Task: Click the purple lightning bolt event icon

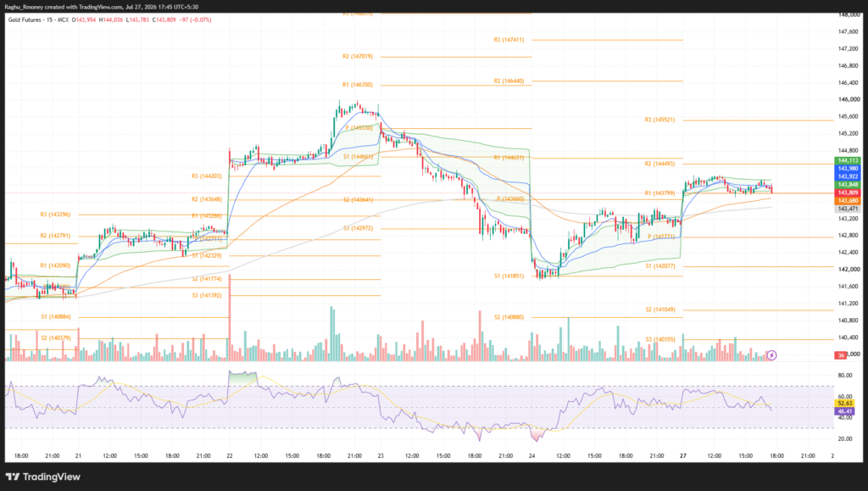Action: [x=771, y=354]
